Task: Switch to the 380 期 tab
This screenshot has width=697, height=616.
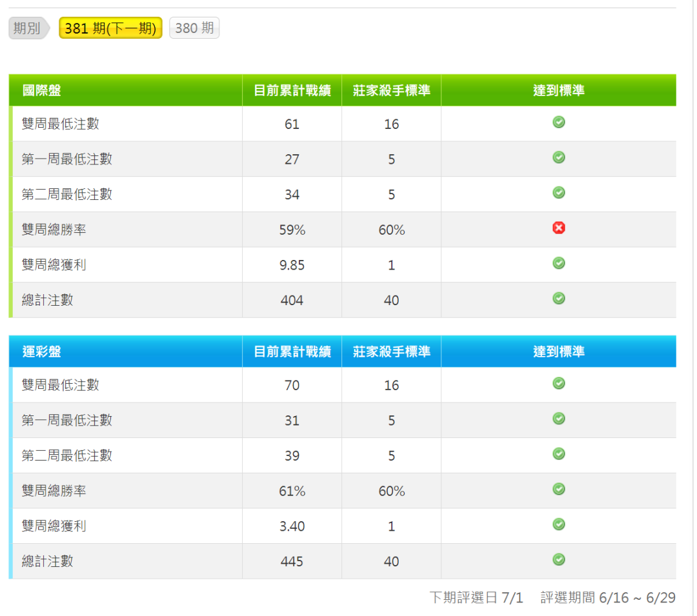Action: 194,28
